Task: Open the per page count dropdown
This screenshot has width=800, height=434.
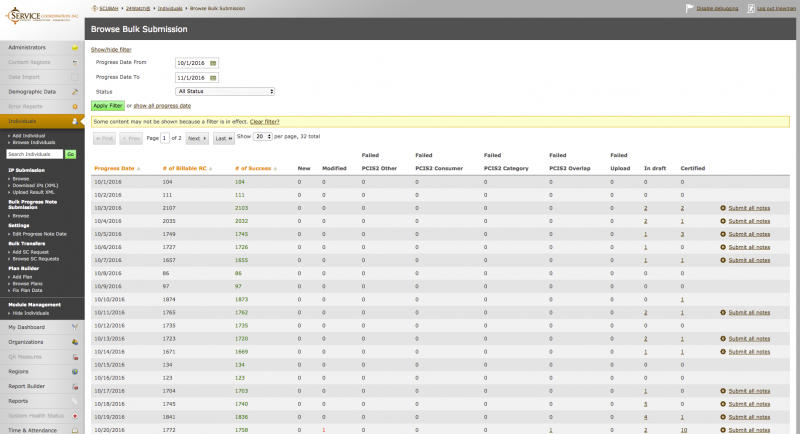Action: click(263, 137)
